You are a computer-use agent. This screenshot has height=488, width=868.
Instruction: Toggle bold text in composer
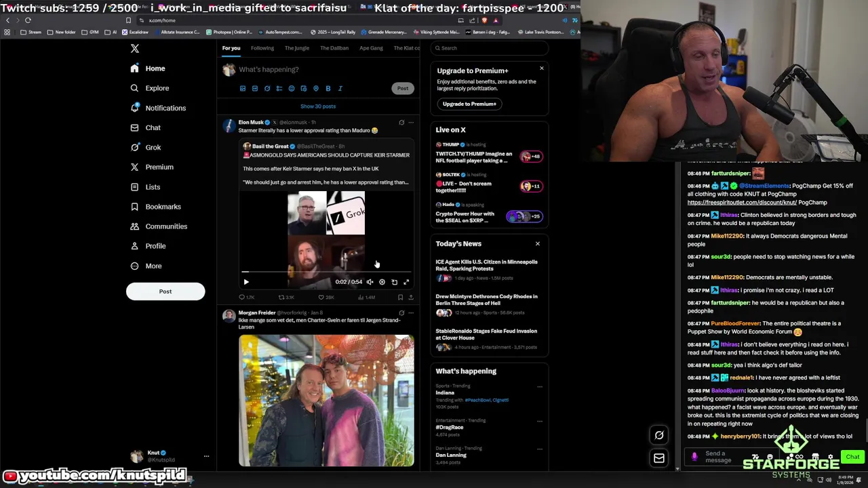(328, 88)
